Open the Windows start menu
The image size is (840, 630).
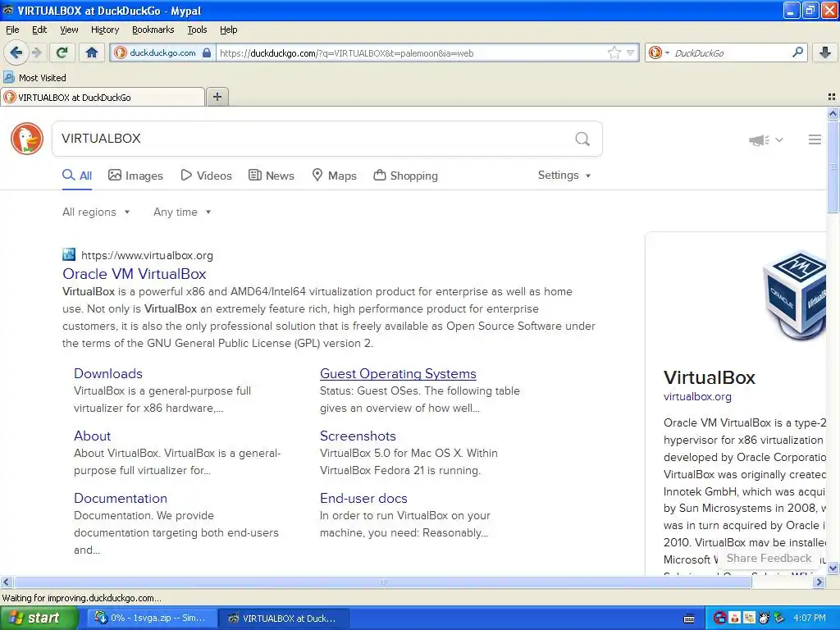tap(39, 619)
